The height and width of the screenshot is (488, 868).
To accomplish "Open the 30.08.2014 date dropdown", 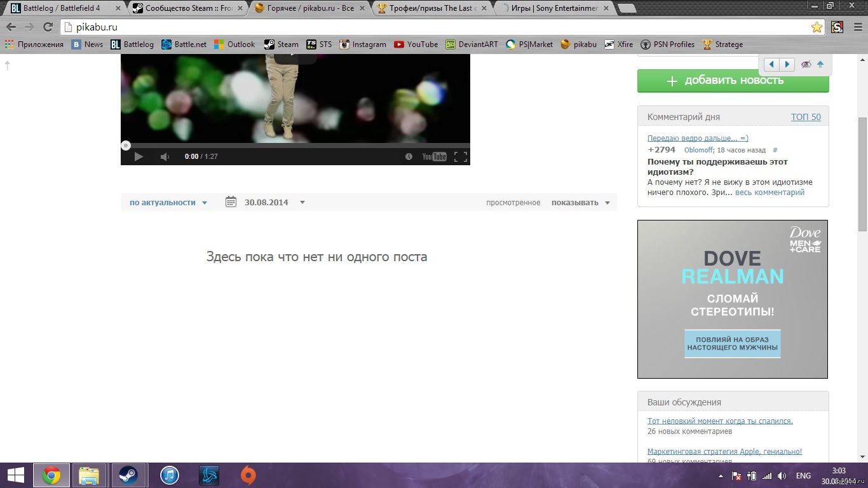I will [274, 203].
